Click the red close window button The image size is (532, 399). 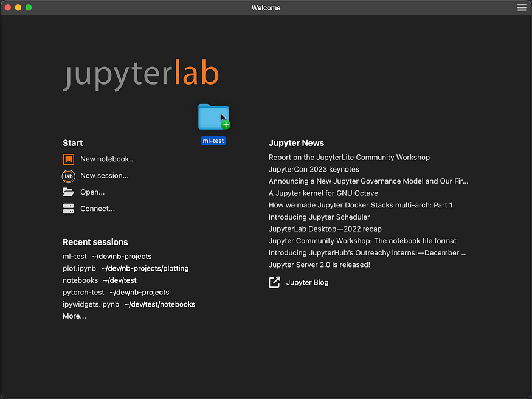click(8, 7)
